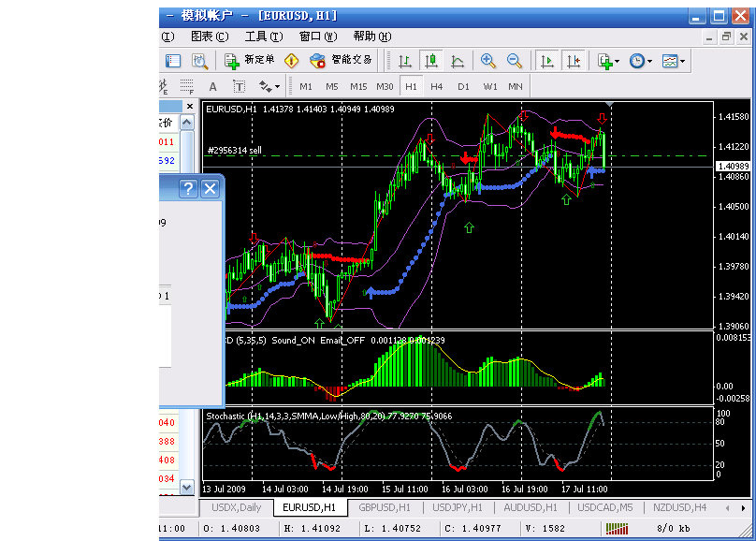Viewport: 756px width, 541px height.
Task: Click the 1.40989 current price label
Action: (x=732, y=167)
